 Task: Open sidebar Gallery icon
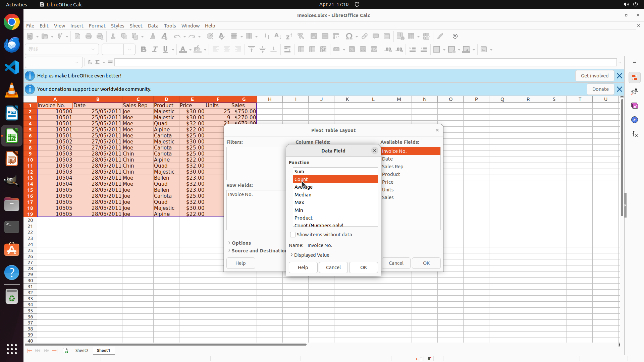point(634,106)
